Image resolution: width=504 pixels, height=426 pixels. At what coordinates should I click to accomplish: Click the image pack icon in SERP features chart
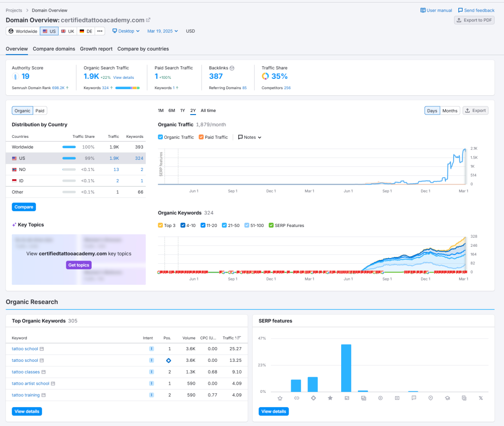point(347,398)
